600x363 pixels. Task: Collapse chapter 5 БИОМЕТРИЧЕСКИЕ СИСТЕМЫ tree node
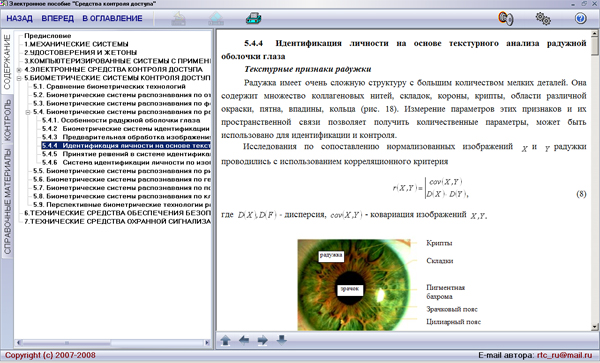click(19, 78)
